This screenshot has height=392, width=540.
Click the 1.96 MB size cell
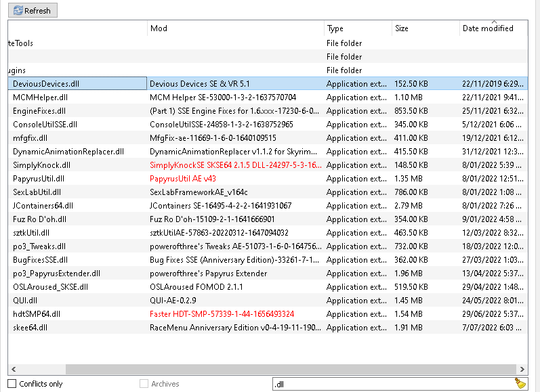(x=409, y=274)
